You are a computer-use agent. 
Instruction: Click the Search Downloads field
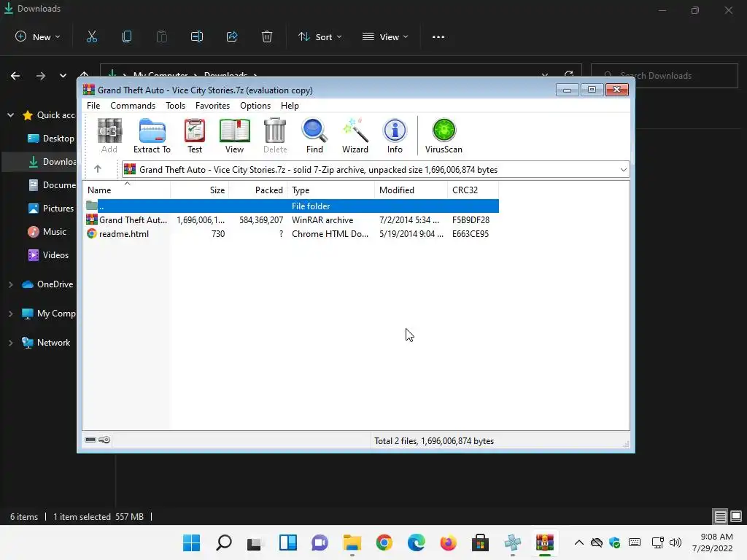coord(664,76)
